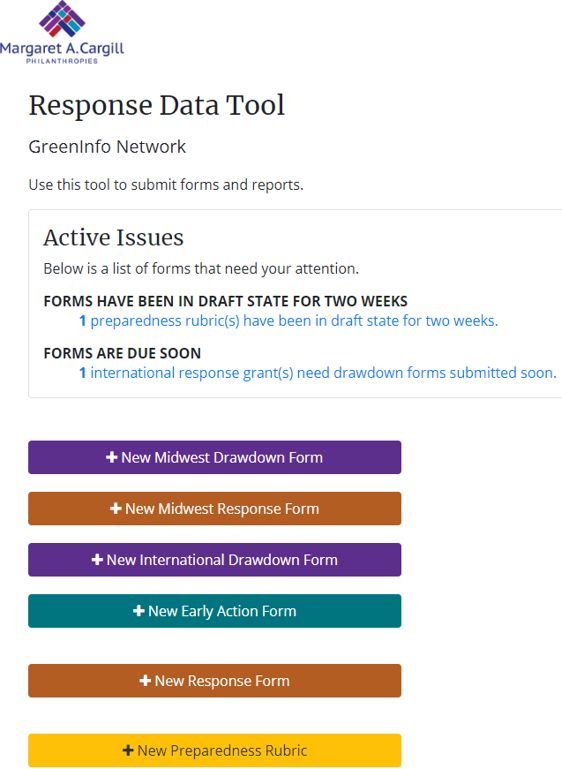This screenshot has height=769, width=562.
Task: Open international response grants drawdown link
Action: pyautogui.click(x=318, y=373)
